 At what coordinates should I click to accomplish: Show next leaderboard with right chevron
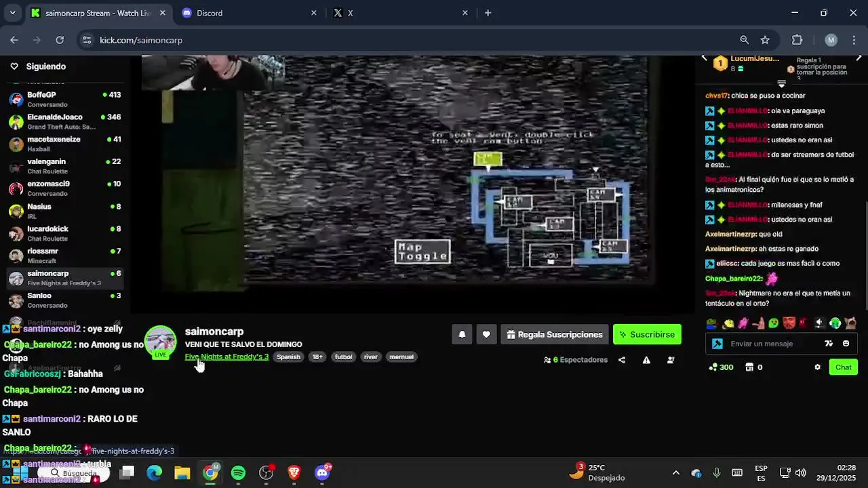point(859,58)
